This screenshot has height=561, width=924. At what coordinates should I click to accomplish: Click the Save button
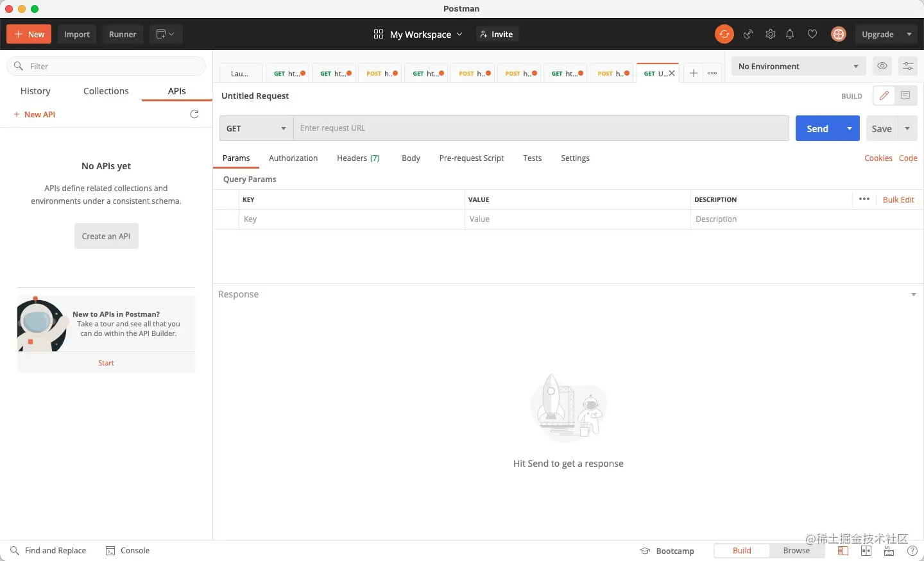click(x=882, y=128)
